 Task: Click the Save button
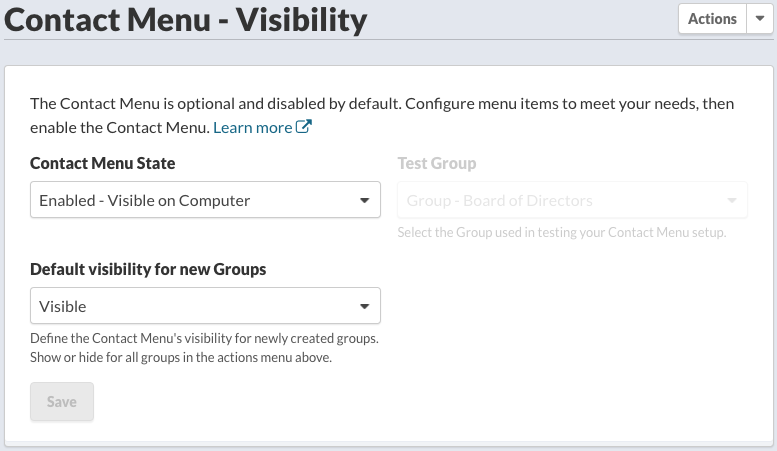point(62,401)
